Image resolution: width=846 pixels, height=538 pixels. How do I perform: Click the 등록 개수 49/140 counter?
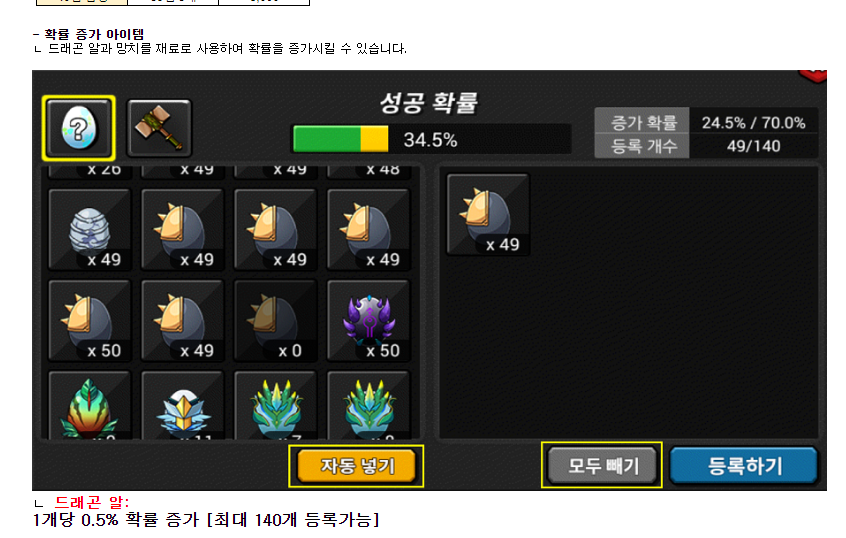pyautogui.click(x=706, y=146)
